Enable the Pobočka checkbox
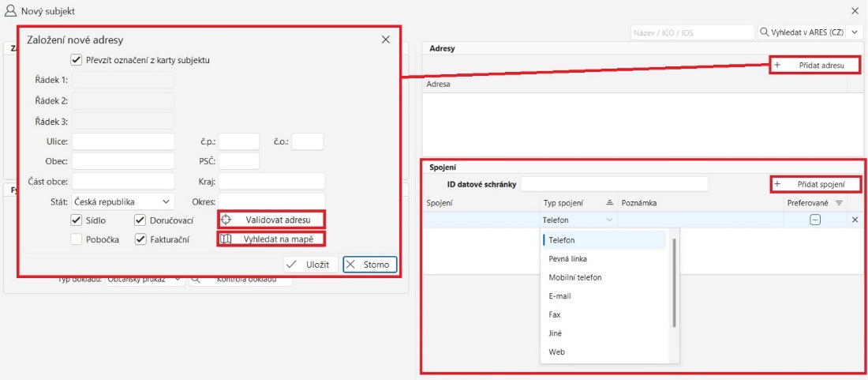Image resolution: width=868 pixels, height=380 pixels. click(77, 239)
